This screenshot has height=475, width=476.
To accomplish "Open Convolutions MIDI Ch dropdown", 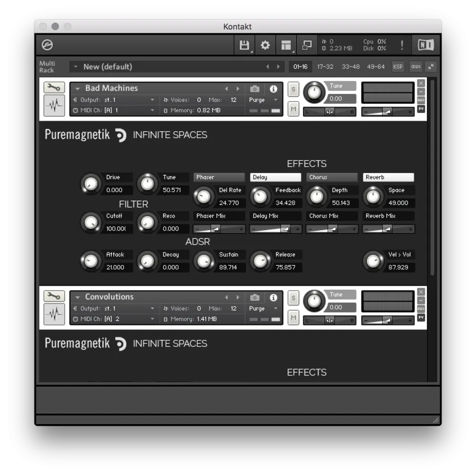I will 115,319.
